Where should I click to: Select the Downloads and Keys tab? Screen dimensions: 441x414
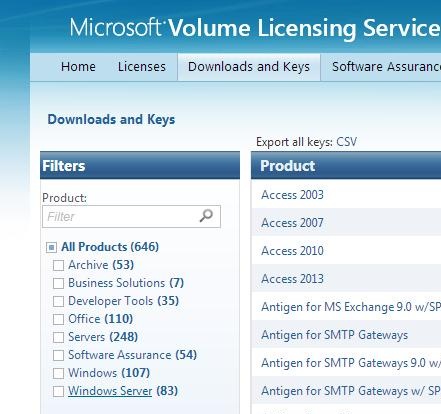tap(249, 67)
